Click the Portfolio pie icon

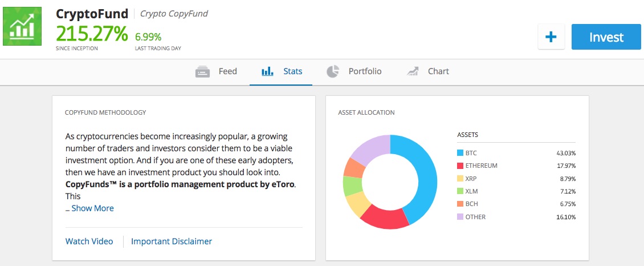[x=333, y=72]
